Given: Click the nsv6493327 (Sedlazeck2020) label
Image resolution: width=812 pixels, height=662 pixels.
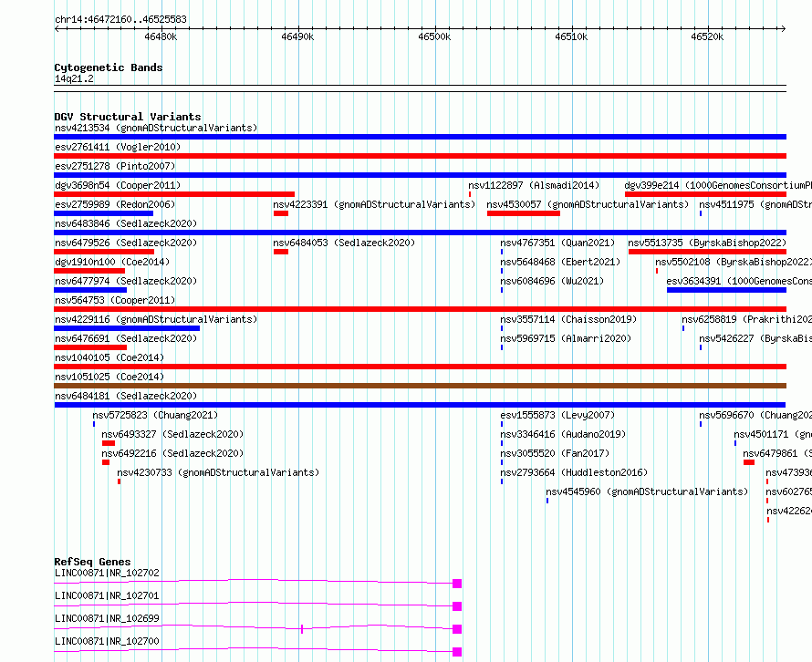Looking at the screenshot, I should 172,434.
